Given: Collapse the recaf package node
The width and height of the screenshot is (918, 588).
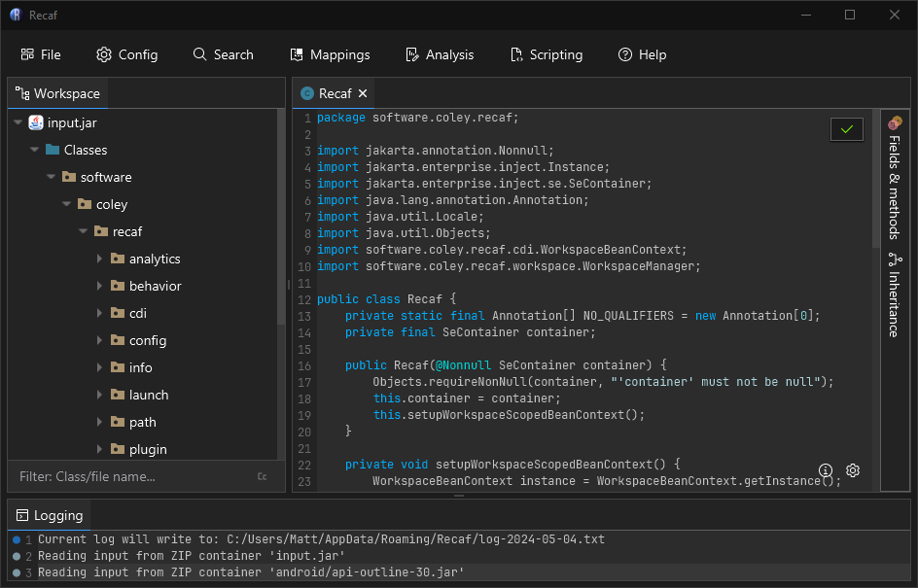Looking at the screenshot, I should coord(84,231).
